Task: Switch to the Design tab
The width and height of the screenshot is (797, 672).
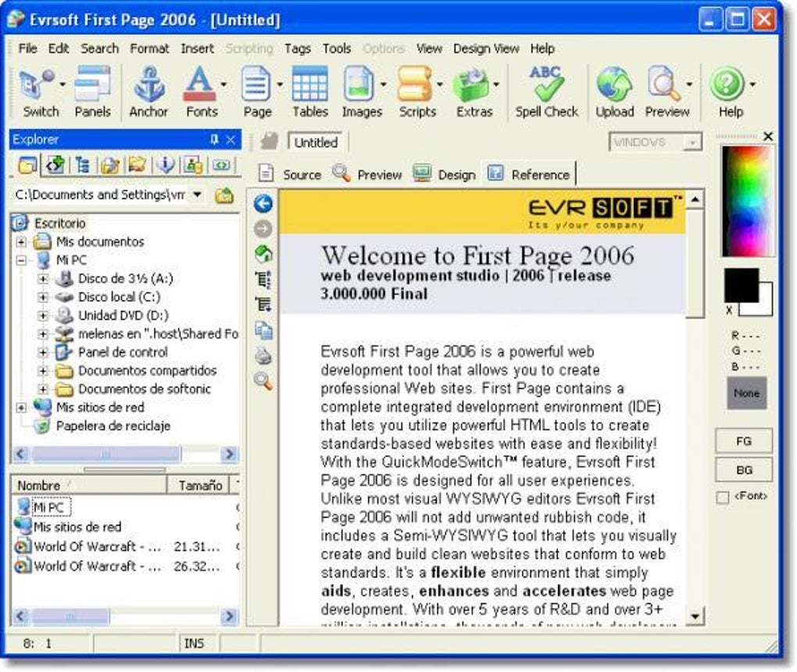Action: (445, 174)
